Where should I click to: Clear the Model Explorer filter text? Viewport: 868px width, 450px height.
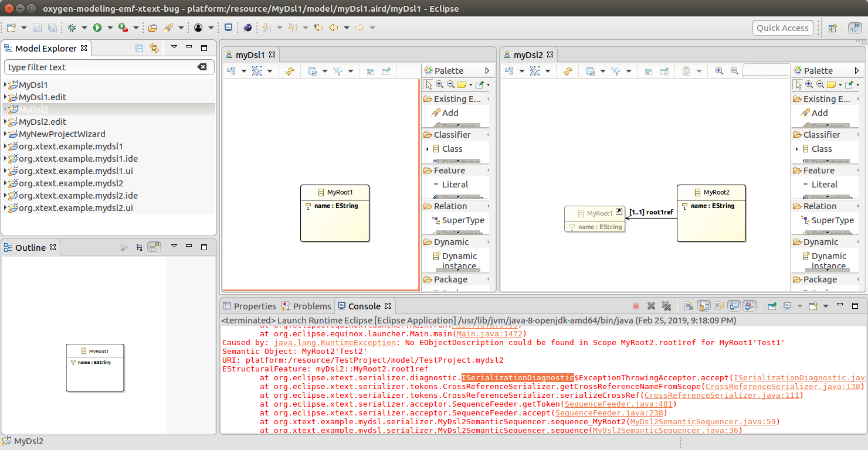click(202, 67)
